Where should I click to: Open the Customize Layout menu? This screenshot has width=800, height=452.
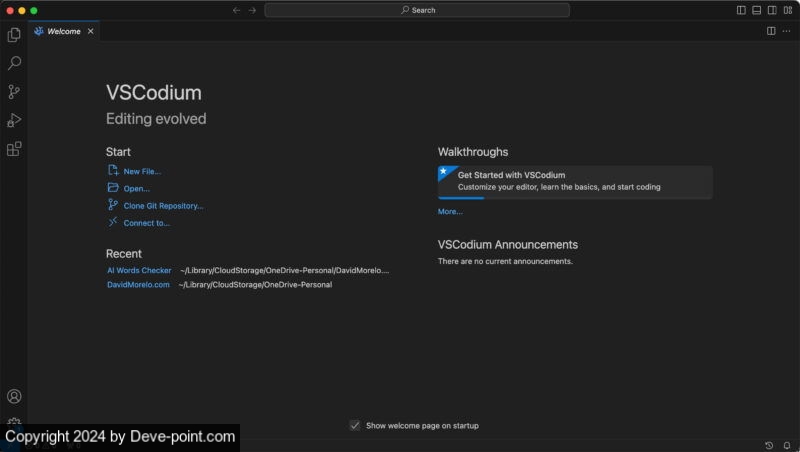point(786,10)
